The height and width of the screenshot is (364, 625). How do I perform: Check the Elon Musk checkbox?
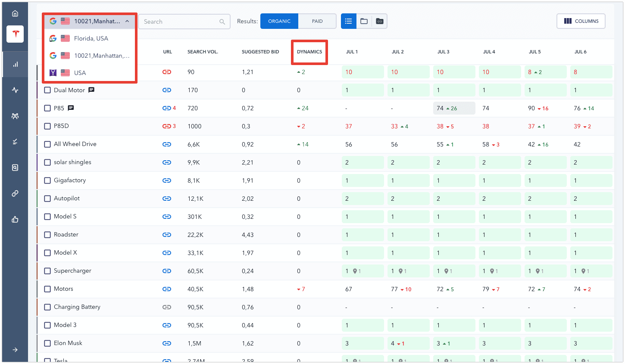pyautogui.click(x=47, y=343)
